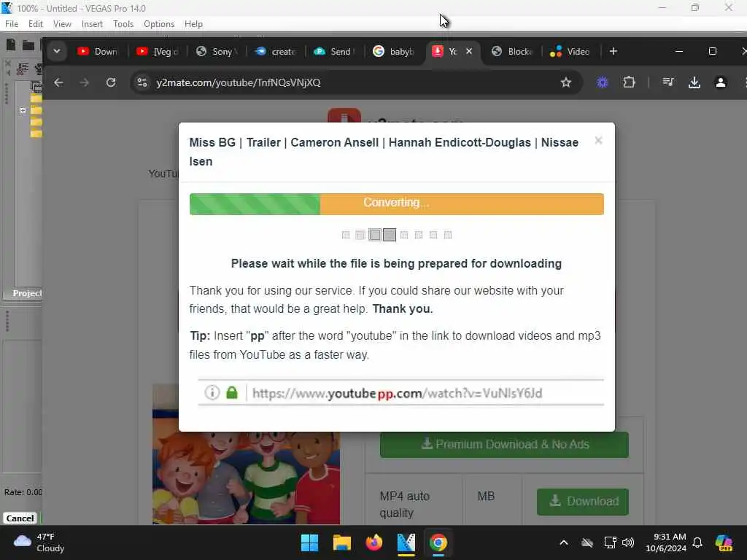Image resolution: width=747 pixels, height=560 pixels.
Task: Select the Project Media tab in VEGAS
Action: point(27,293)
